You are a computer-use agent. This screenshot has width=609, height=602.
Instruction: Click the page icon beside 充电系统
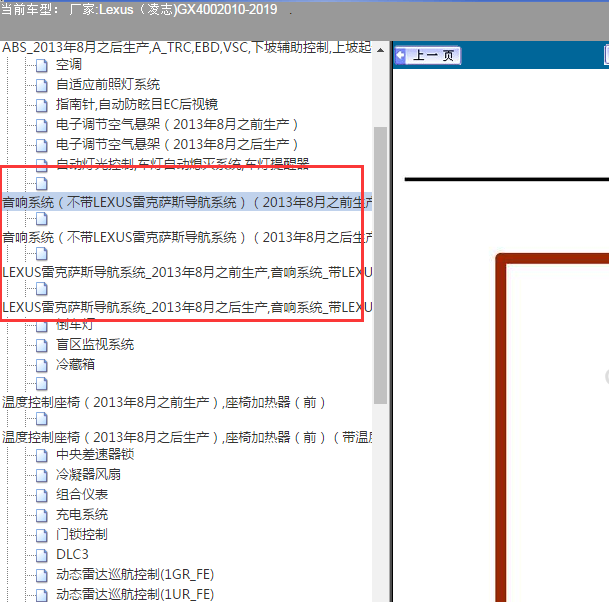42,515
